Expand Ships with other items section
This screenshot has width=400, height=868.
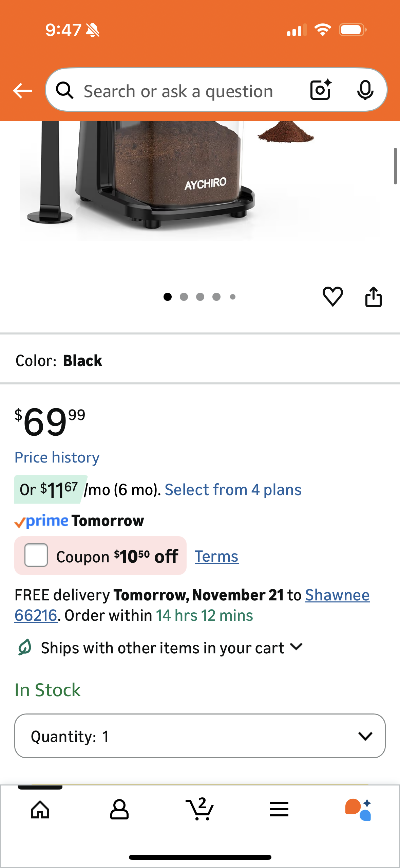tap(296, 647)
